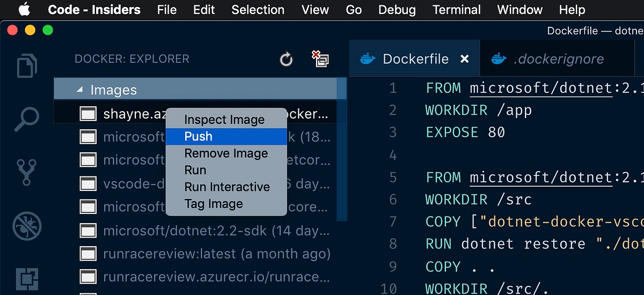Open the Edit menu
This screenshot has width=644, height=295.
click(x=204, y=10)
